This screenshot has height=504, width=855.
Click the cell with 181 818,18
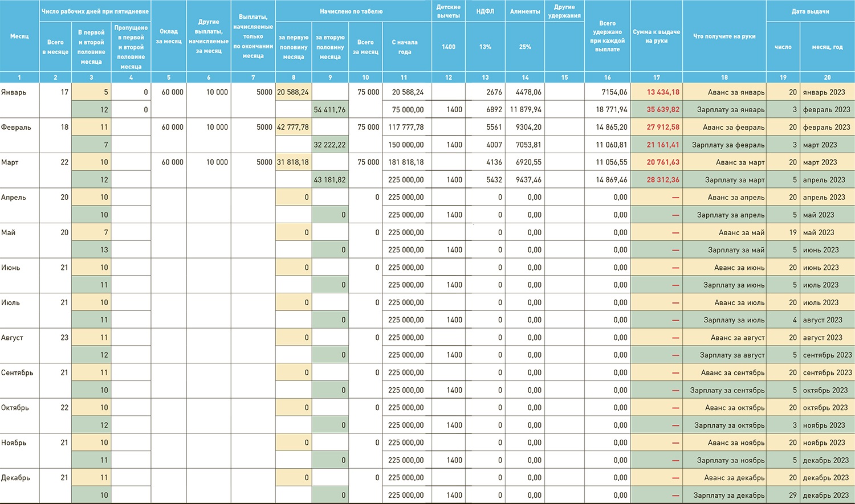pos(406,162)
